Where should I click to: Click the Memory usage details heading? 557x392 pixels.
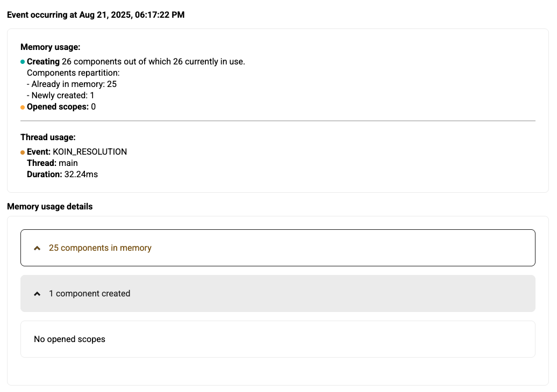point(49,207)
